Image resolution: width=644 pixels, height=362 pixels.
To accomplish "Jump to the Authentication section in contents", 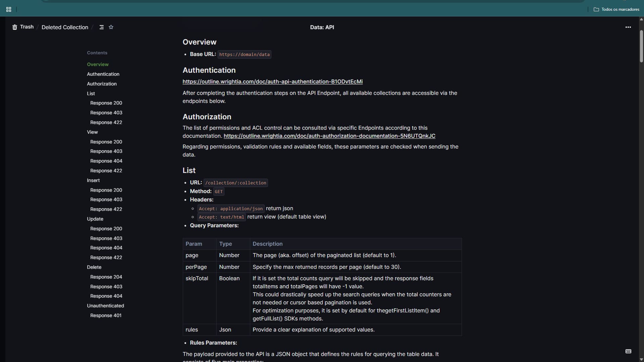I will click(103, 74).
